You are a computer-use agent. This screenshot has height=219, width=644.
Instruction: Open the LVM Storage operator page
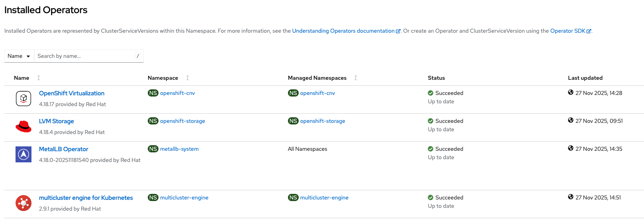click(x=57, y=121)
